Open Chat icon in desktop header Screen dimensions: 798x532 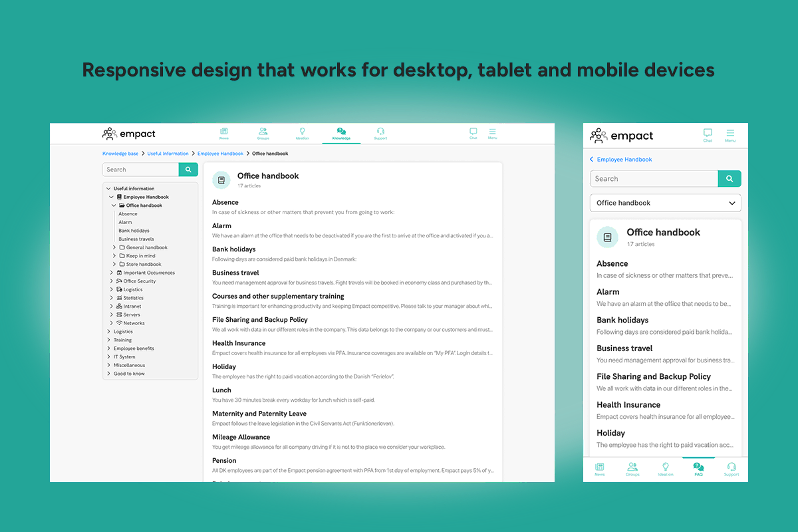473,133
